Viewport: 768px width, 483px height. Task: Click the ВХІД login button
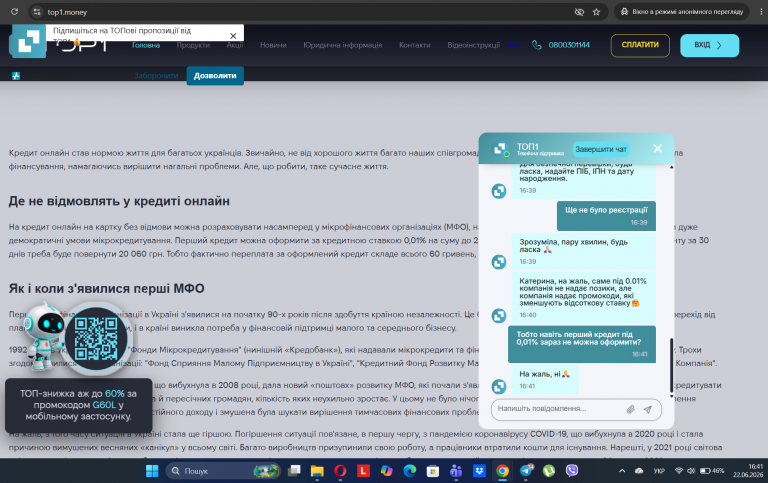[x=709, y=46]
